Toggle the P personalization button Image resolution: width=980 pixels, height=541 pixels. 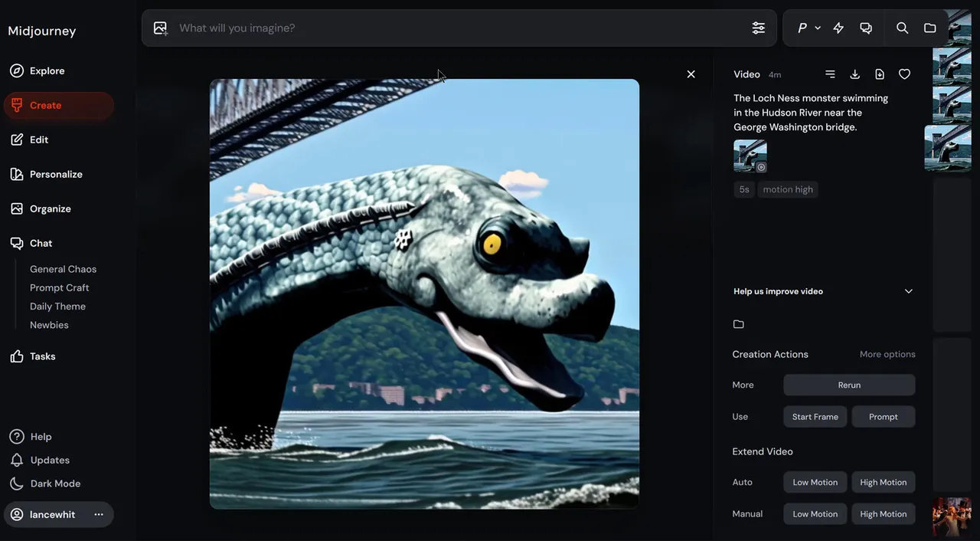tap(802, 28)
